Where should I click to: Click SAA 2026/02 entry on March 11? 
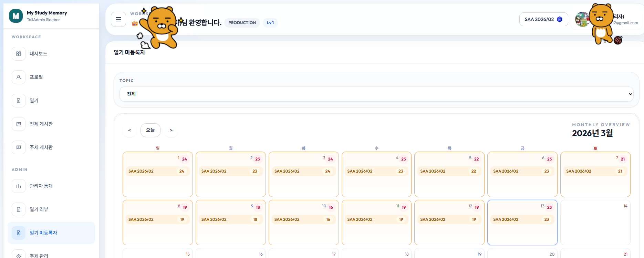point(377,219)
